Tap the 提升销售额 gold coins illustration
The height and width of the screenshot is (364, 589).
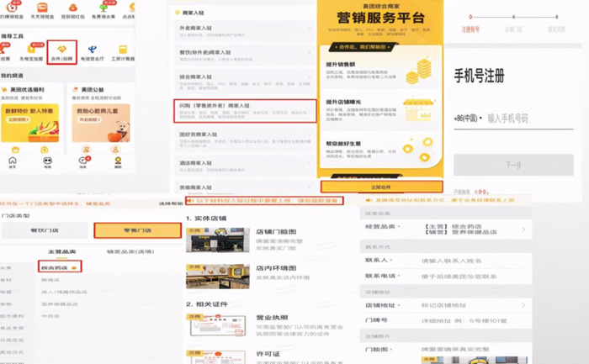[x=418, y=71]
